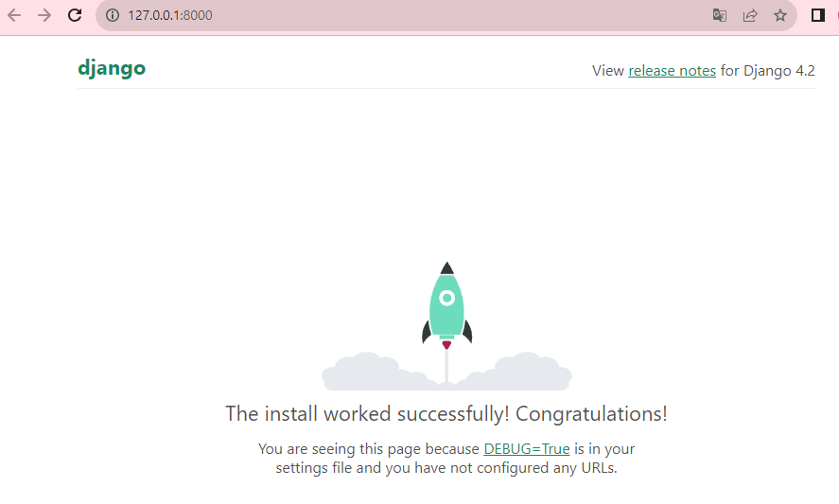This screenshot has width=839, height=504.
Task: Bookmark this tab with star icon
Action: 780,15
